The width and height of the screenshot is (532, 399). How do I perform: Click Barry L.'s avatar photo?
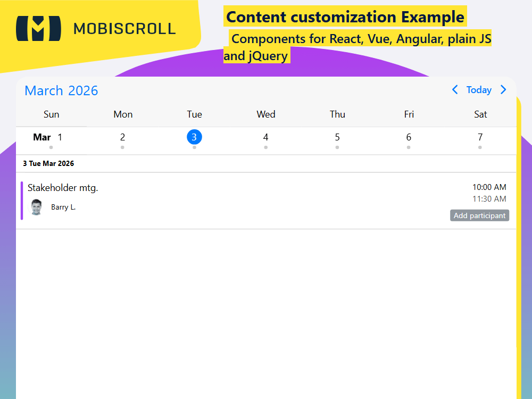36,206
